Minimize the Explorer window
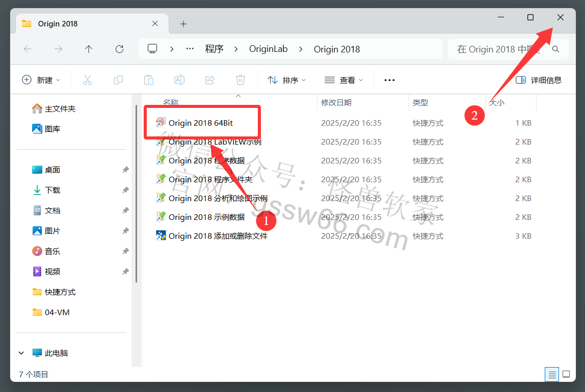585x392 pixels. click(501, 17)
